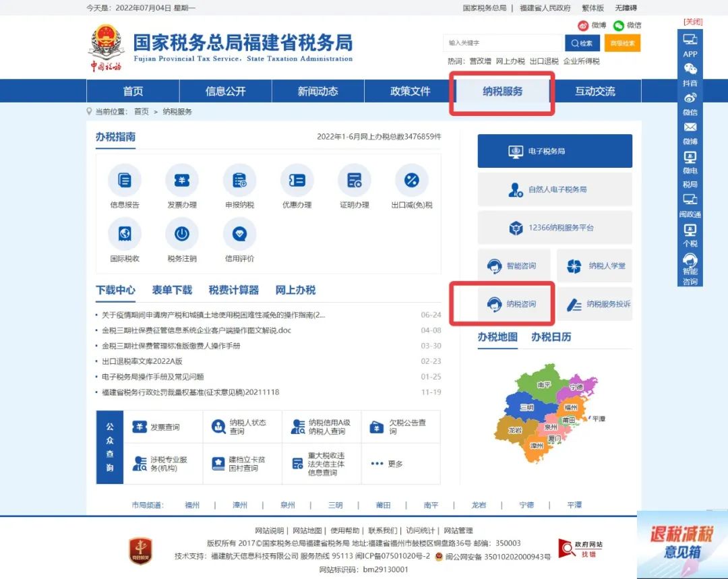728x579 pixels.
Task: Open the 国际税收 guide icon
Action: click(x=125, y=234)
